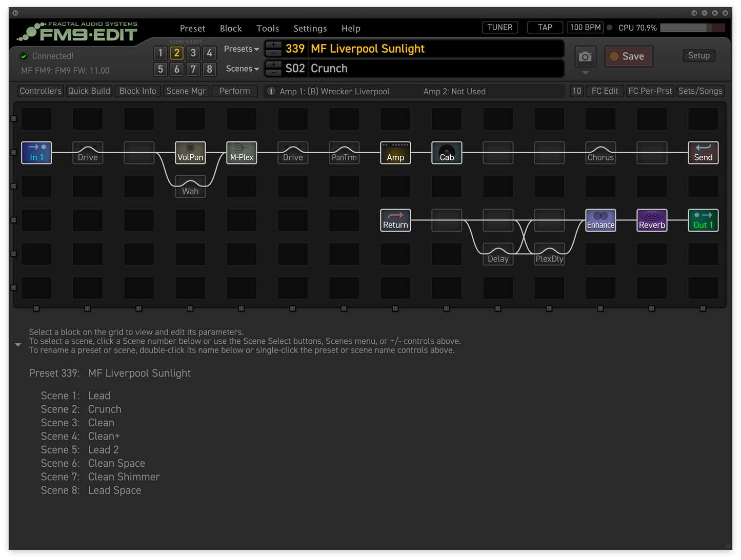Viewport: 741px width, 560px height.
Task: Open FC Per-Prst settings
Action: coord(650,91)
